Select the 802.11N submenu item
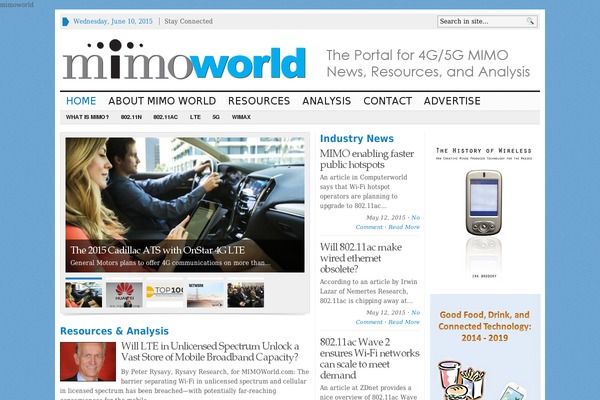The image size is (600, 400). coord(131,117)
